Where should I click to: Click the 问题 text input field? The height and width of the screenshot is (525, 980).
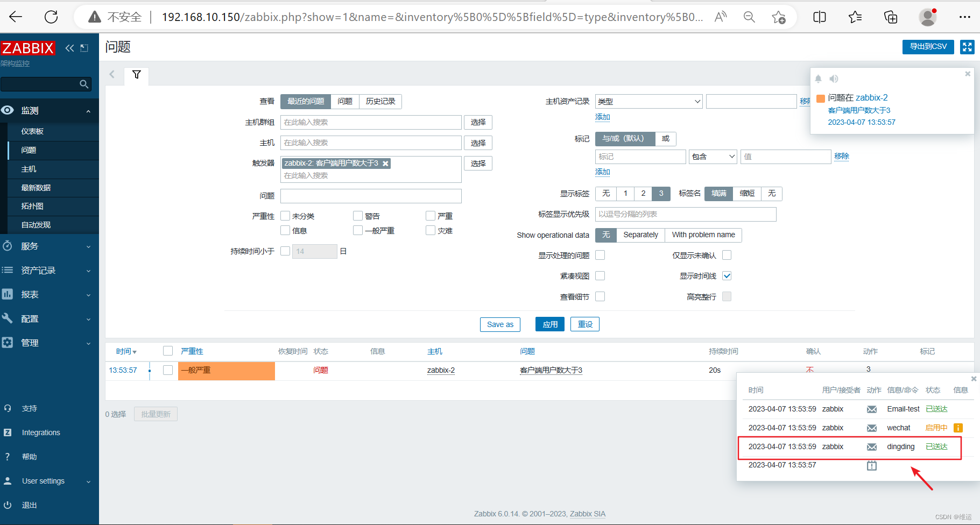click(x=371, y=196)
